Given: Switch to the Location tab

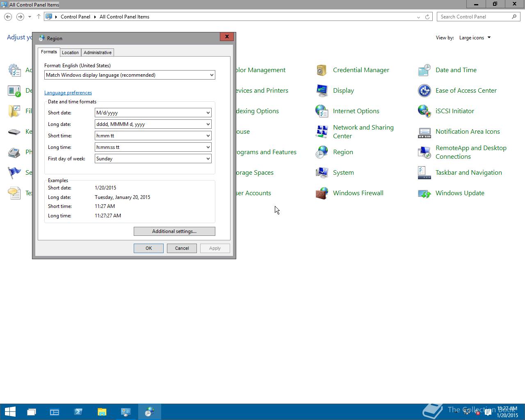Looking at the screenshot, I should pyautogui.click(x=70, y=52).
